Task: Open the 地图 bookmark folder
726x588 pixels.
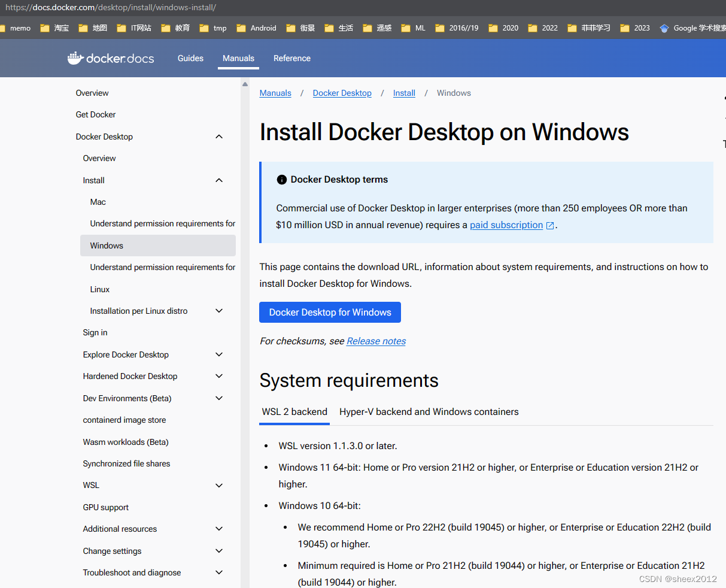Action: 93,28
